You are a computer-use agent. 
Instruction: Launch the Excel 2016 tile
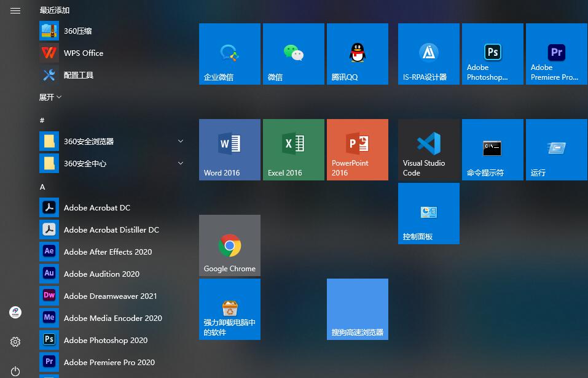[x=294, y=150]
